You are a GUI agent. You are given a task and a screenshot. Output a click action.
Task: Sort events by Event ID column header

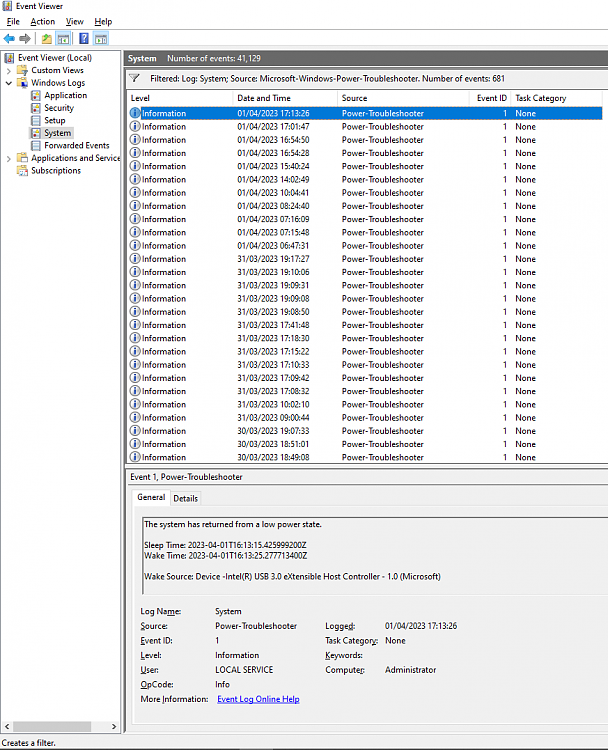tap(490, 98)
